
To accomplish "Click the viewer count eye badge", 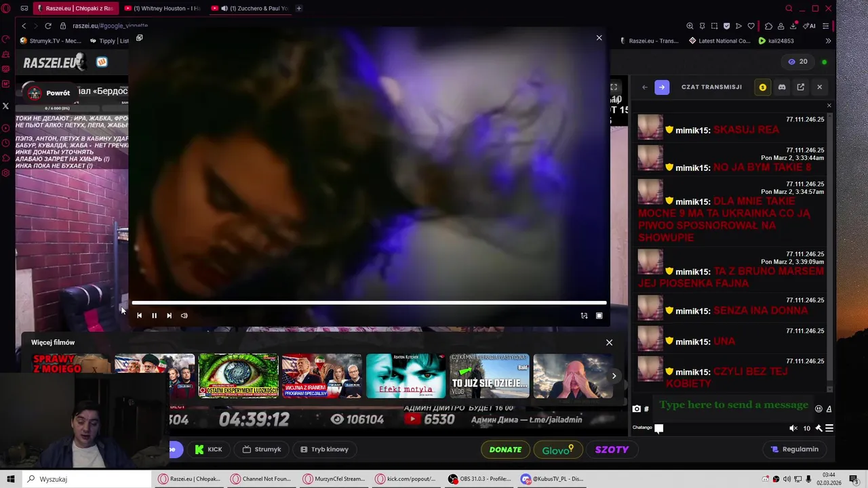I will 797,62.
